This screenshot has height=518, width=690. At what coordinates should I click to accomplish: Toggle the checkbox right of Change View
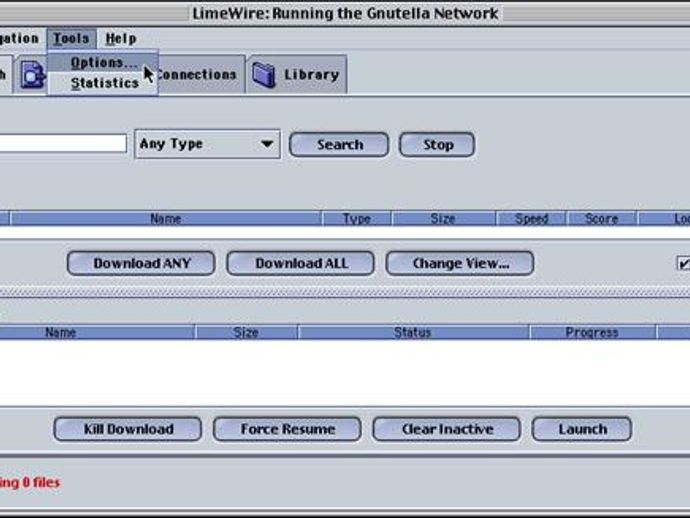click(x=683, y=263)
